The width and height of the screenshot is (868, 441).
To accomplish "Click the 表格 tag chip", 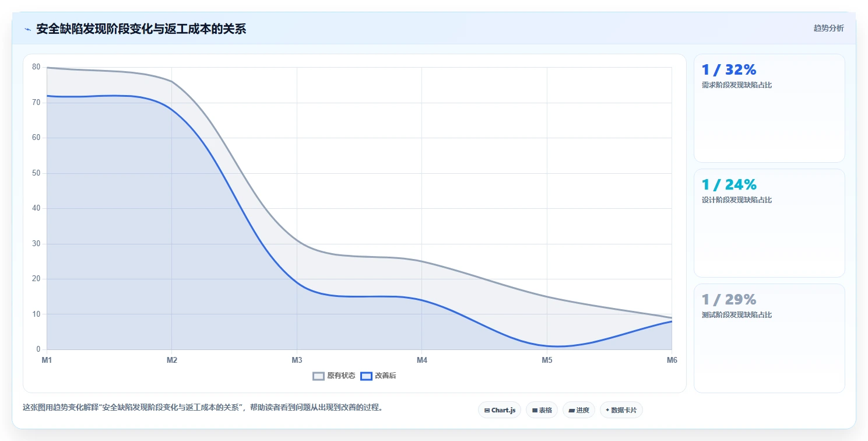I will (542, 410).
